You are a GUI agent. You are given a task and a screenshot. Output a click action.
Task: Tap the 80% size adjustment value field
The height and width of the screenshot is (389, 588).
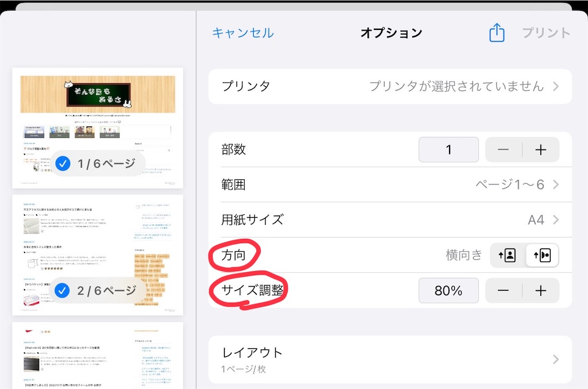[448, 290]
